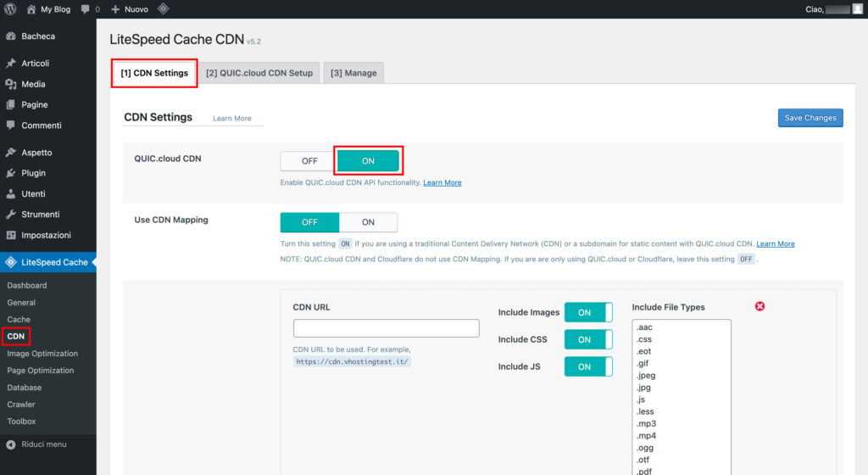Image resolution: width=868 pixels, height=475 pixels.
Task: Open LiteSpeed diamond icon in admin bar
Action: pos(163,8)
